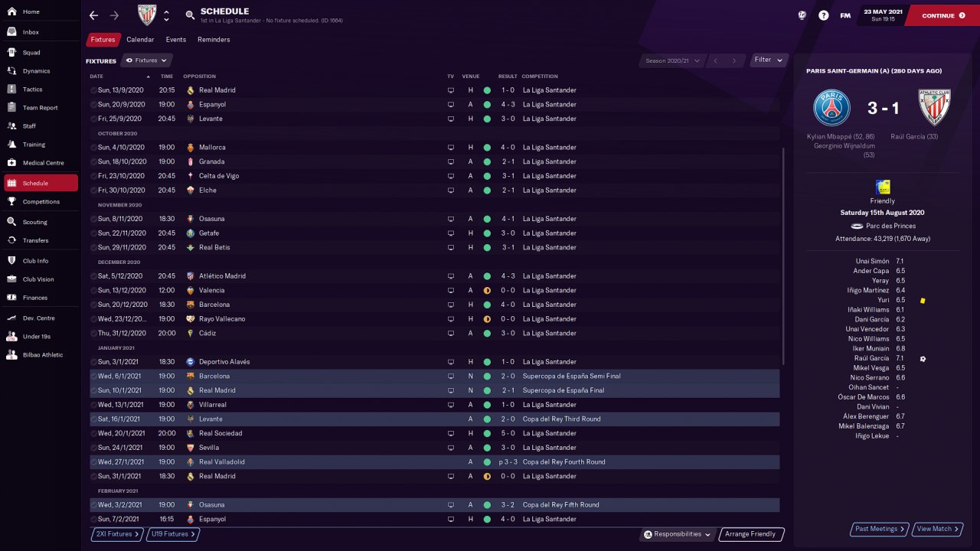Switch to the Fixtures tab
Screen dimensions: 980x551
[103, 40]
